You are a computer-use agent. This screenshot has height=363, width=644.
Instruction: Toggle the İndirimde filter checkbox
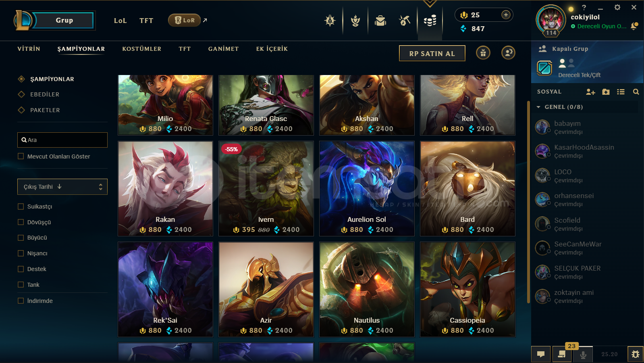[x=21, y=301]
